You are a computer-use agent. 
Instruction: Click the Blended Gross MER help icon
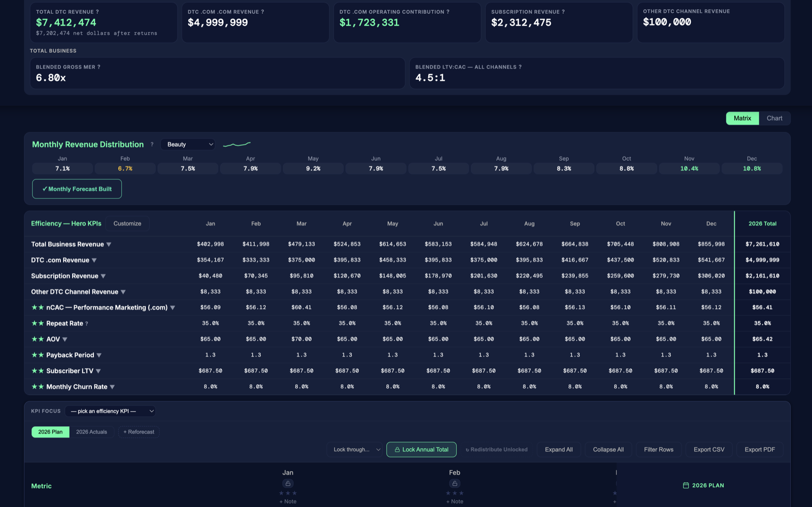click(x=98, y=67)
